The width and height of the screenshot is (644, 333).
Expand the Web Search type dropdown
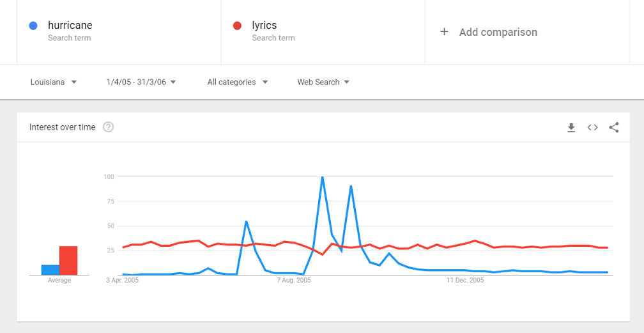[323, 82]
